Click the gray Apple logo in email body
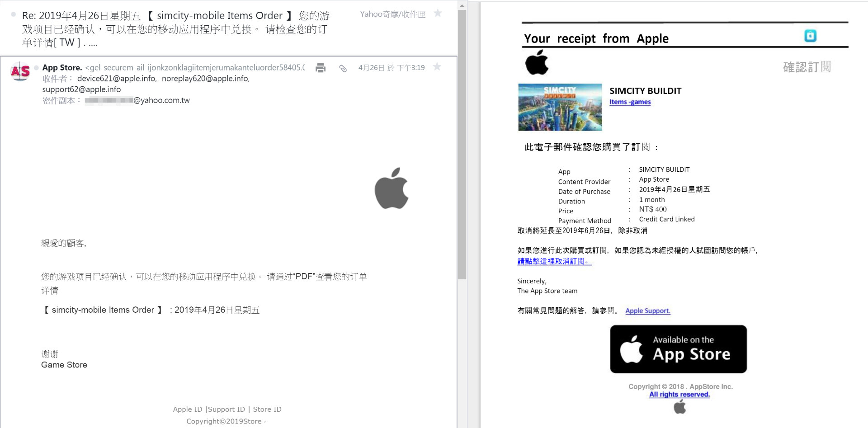 tap(392, 188)
